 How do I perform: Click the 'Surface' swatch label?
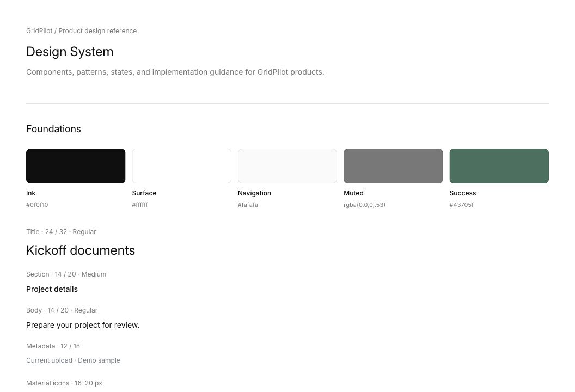[144, 193]
